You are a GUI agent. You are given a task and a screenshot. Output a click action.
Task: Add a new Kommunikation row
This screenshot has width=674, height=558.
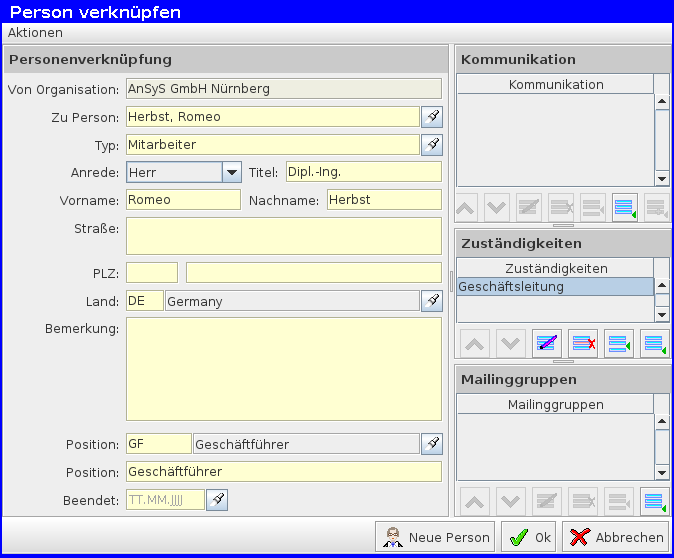click(624, 208)
